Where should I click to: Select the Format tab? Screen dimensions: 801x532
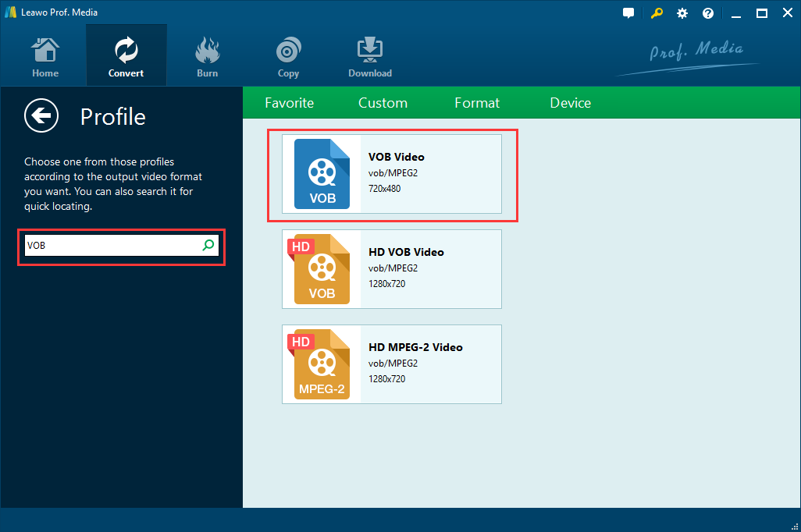point(477,103)
